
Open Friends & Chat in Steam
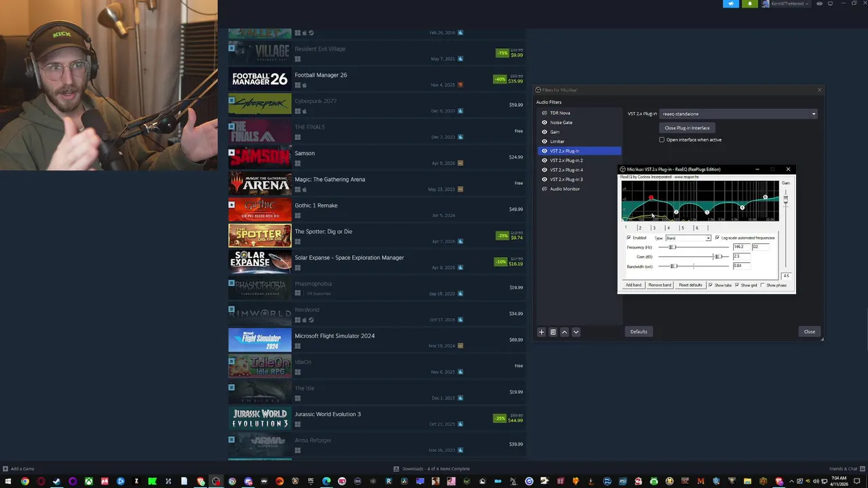click(x=846, y=469)
